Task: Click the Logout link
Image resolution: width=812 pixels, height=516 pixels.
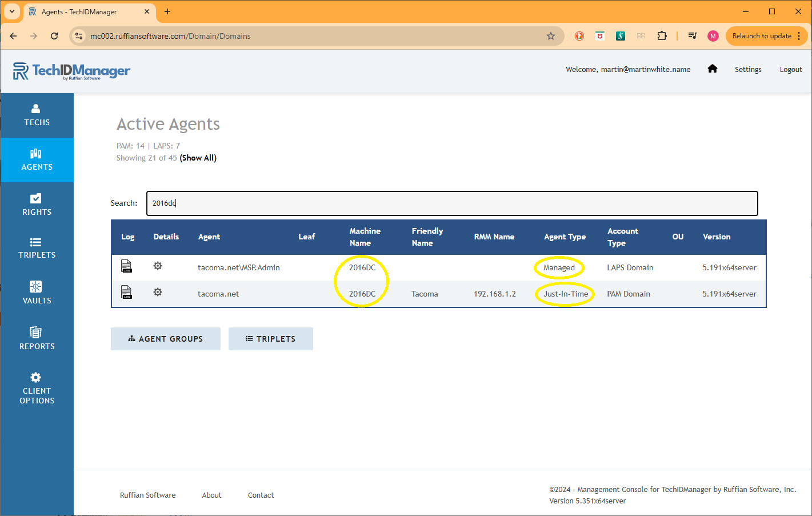Action: pyautogui.click(x=790, y=70)
